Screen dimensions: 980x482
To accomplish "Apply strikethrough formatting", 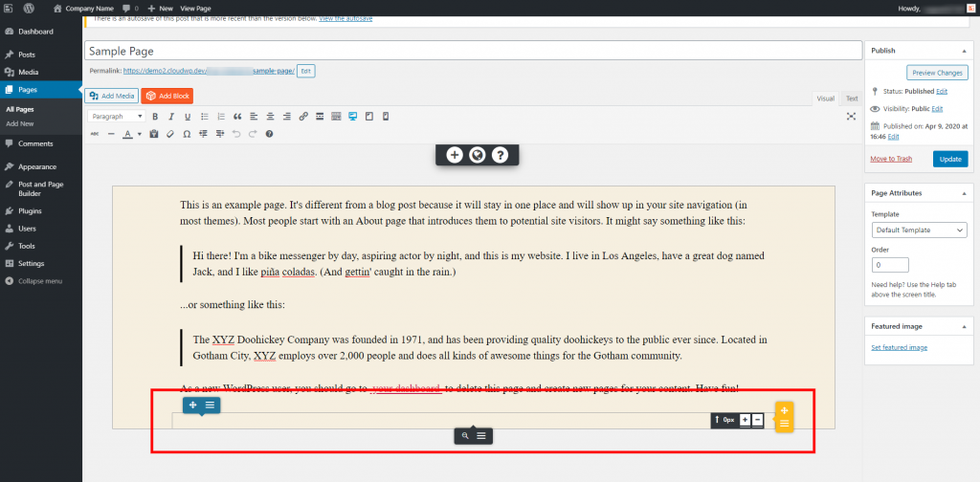I will [95, 134].
